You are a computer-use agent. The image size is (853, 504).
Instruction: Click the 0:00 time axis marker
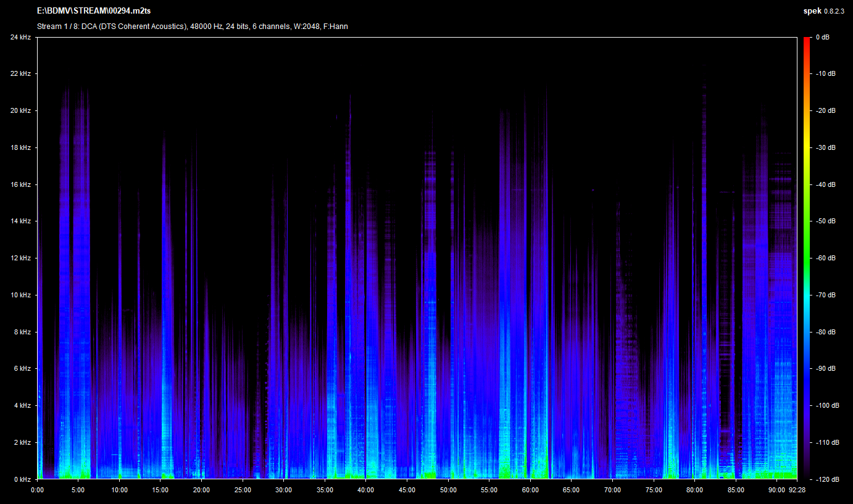tap(37, 490)
